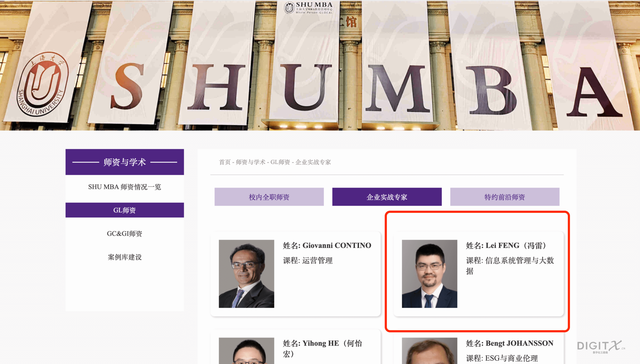Open Giovanni CONTINO's portrait photo
640x364 pixels.
[x=246, y=274]
